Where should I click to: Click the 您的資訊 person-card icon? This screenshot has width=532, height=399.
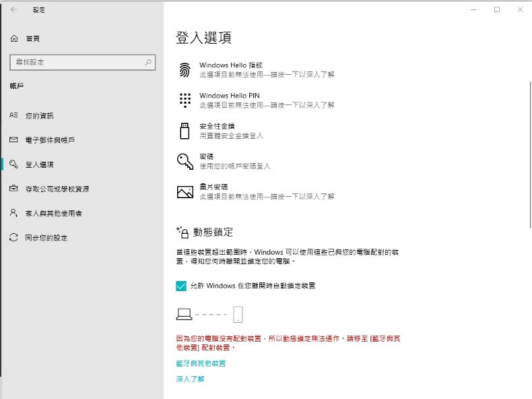coord(13,115)
